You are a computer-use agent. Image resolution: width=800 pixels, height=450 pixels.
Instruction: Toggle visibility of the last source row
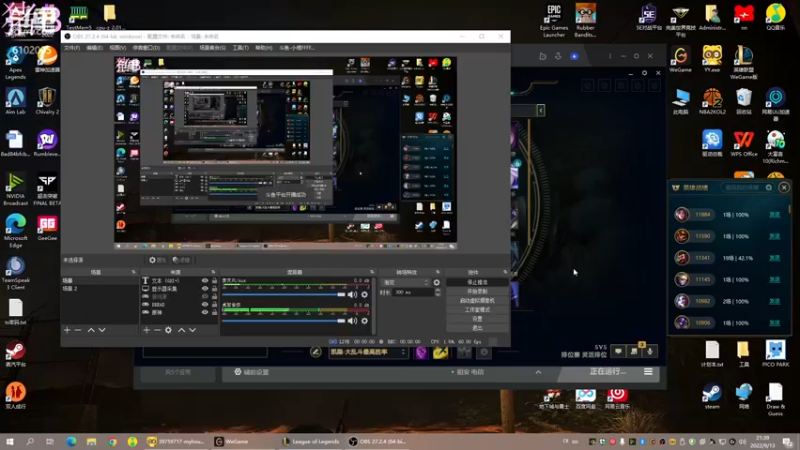tap(205, 312)
